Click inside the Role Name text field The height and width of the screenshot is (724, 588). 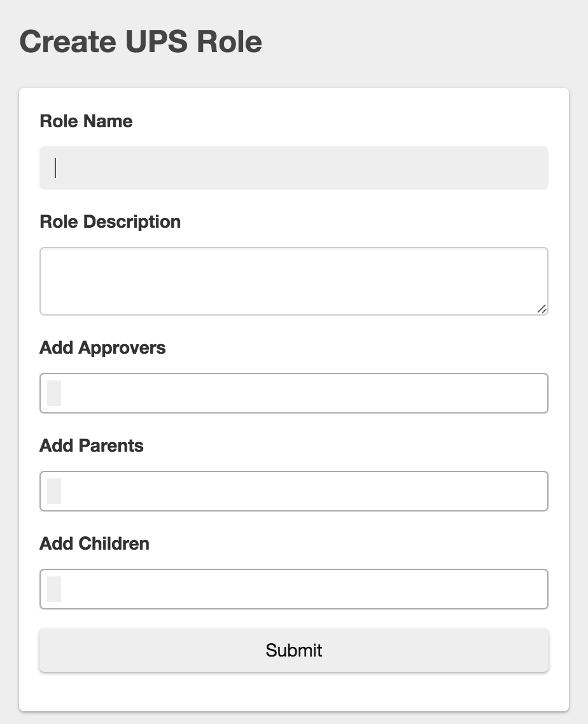click(294, 167)
